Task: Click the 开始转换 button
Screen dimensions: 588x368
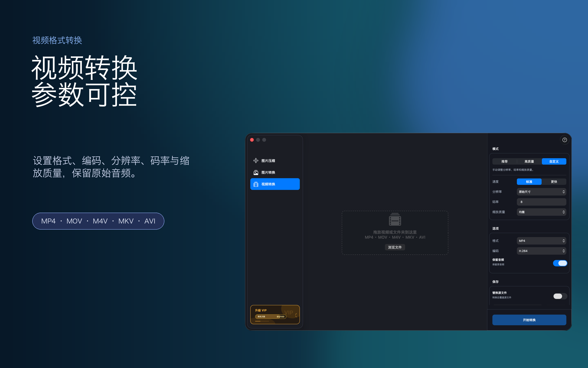Action: [529, 320]
